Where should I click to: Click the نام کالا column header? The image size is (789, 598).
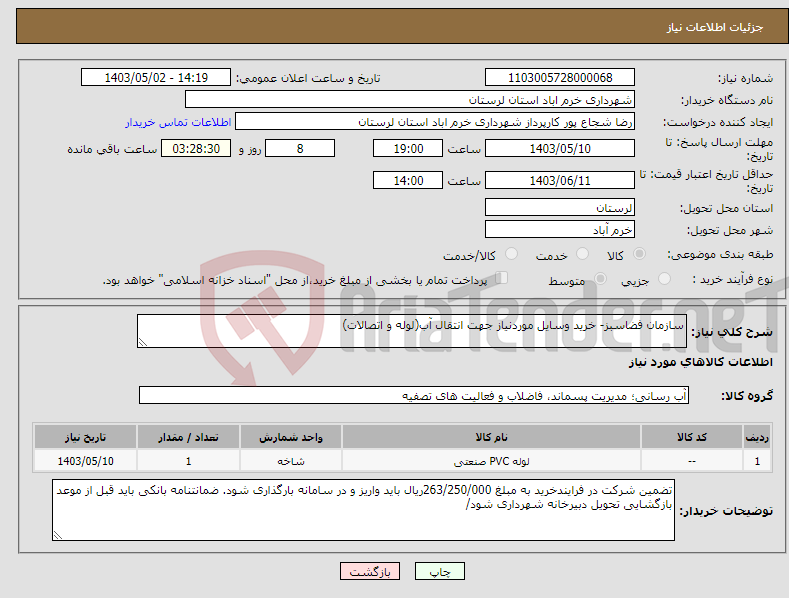tap(492, 437)
